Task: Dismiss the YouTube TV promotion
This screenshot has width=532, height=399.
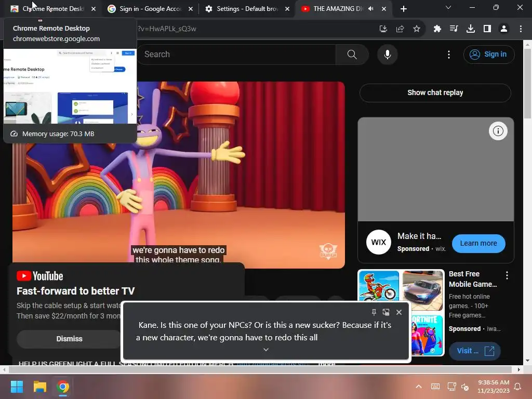Action: coord(69,339)
